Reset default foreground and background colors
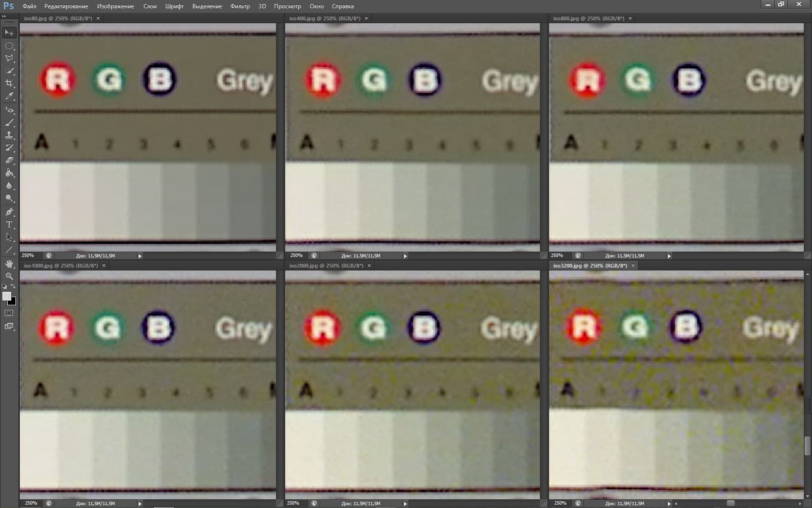The width and height of the screenshot is (812, 508). 5,286
